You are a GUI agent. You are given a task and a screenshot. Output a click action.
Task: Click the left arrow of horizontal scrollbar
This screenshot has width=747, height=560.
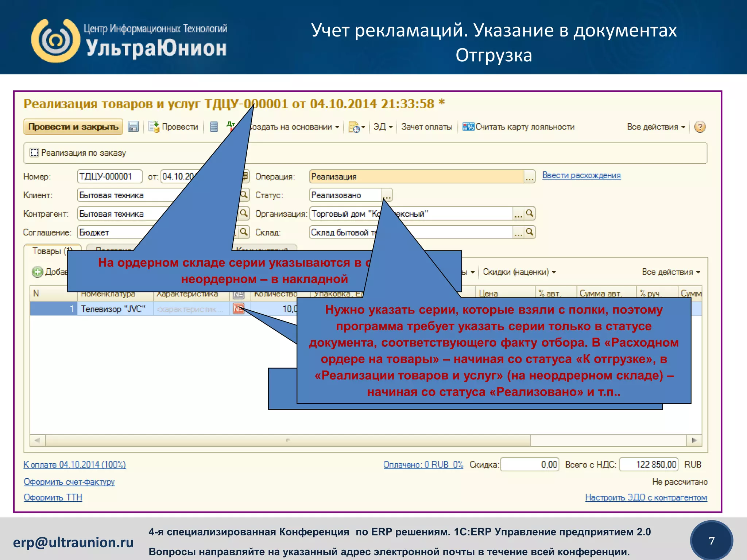click(x=38, y=440)
